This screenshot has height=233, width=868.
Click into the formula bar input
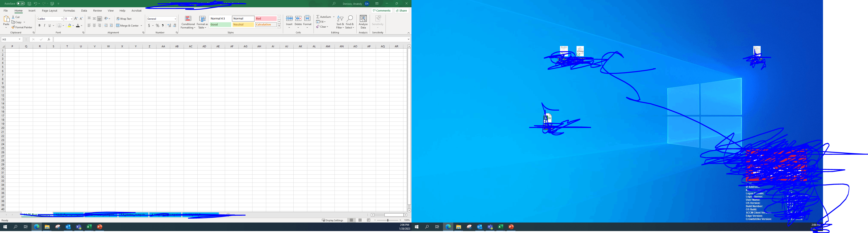pos(231,39)
